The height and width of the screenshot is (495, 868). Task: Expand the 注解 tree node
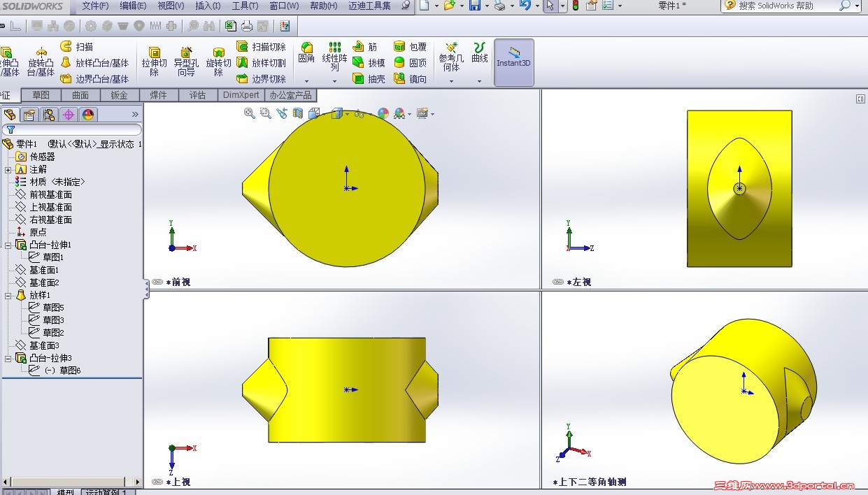click(8, 169)
